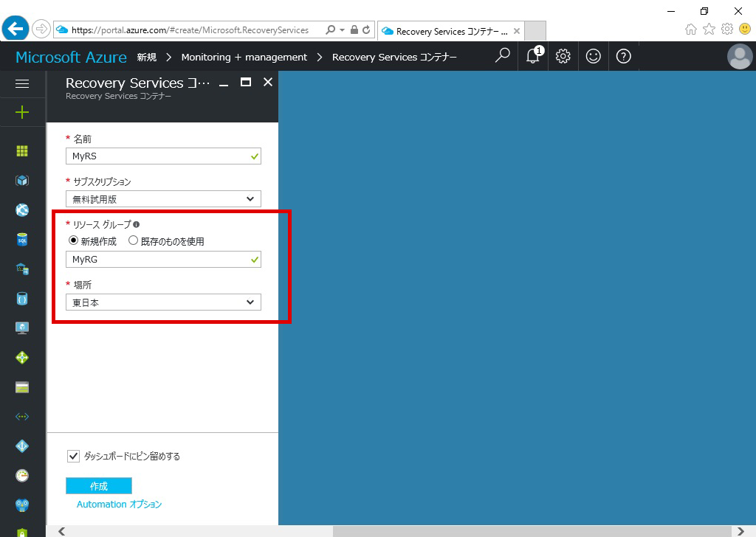Click the scrollbar left arrow
Image resolution: width=756 pixels, height=537 pixels.
click(62, 531)
